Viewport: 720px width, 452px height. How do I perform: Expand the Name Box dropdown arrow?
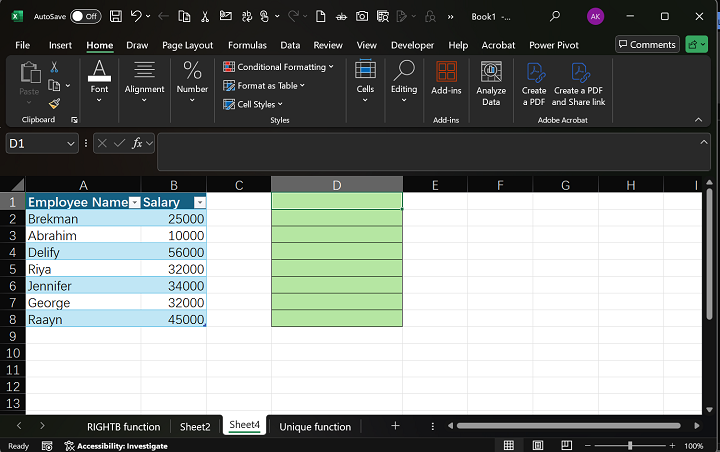pyautogui.click(x=71, y=144)
